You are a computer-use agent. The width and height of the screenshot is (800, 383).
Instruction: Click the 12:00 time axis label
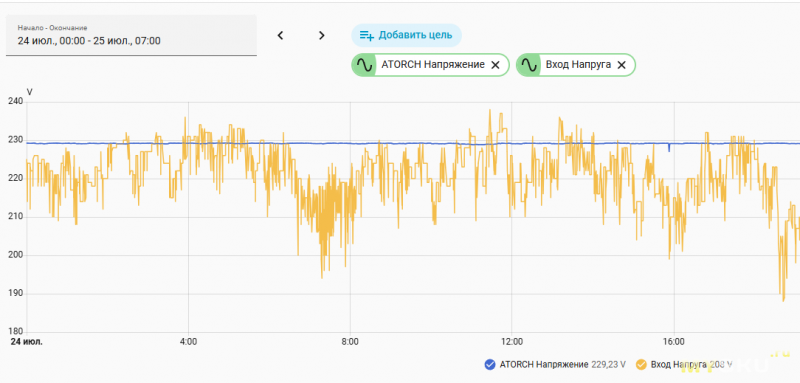[512, 342]
